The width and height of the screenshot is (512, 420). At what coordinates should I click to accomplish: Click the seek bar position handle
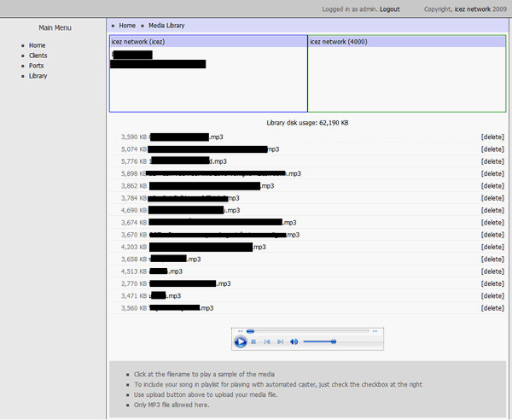click(250, 331)
